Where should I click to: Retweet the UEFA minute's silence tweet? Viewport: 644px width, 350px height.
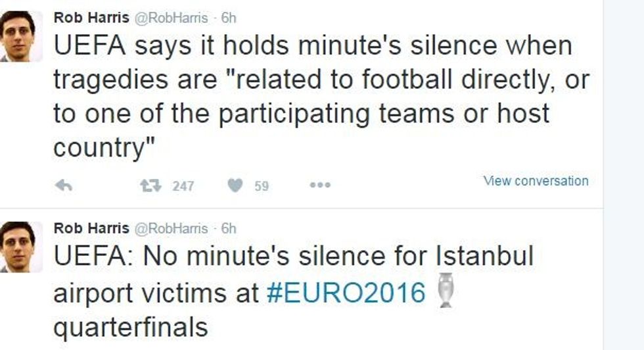tap(150, 186)
